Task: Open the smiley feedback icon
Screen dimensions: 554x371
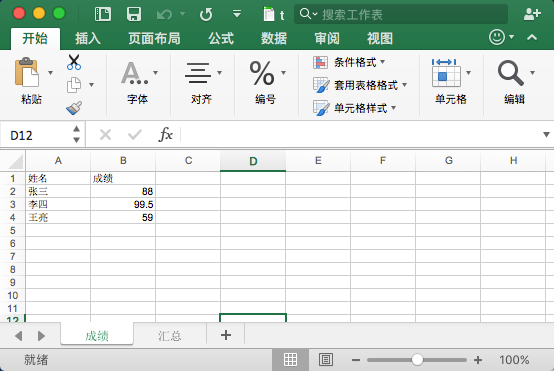Action: tap(497, 37)
